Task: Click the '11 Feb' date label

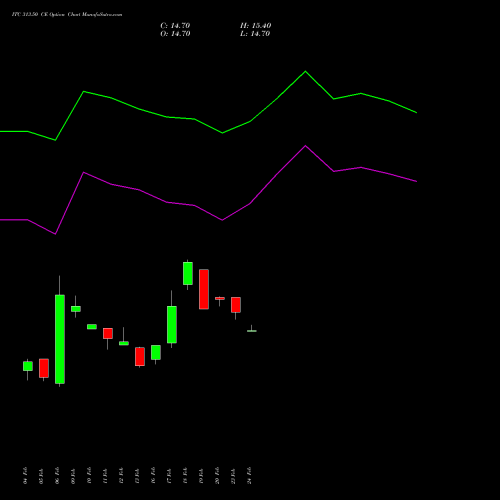Action: pos(105,475)
